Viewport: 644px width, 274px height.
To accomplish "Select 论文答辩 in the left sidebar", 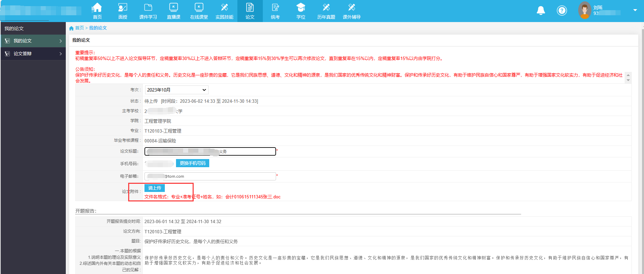I will click(x=33, y=54).
